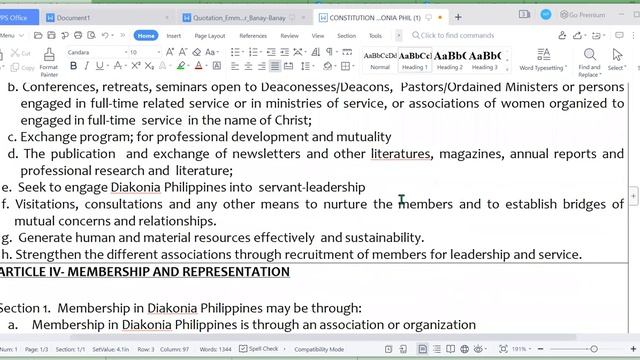The image size is (640, 360).
Task: Toggle Bold formatting
Action: (73, 66)
